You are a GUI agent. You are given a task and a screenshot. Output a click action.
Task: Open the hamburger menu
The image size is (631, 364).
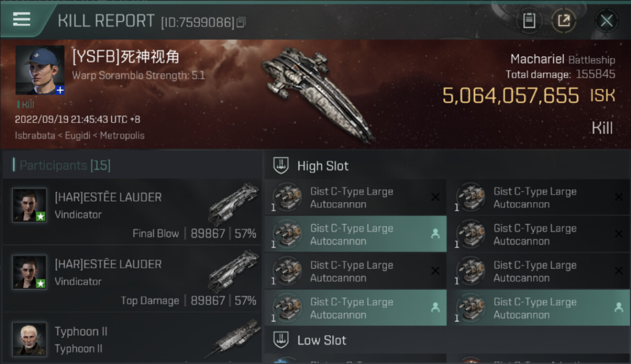(21, 19)
